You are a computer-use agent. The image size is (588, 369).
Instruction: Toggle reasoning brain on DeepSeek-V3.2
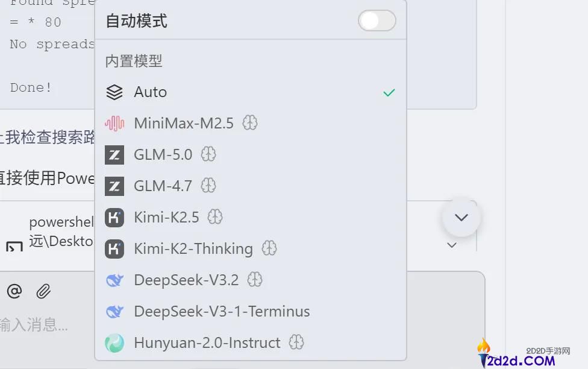(x=255, y=280)
